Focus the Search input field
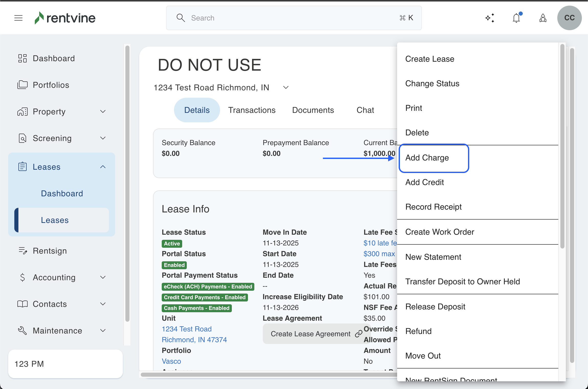Viewport: 588px width, 389px height. coord(294,18)
